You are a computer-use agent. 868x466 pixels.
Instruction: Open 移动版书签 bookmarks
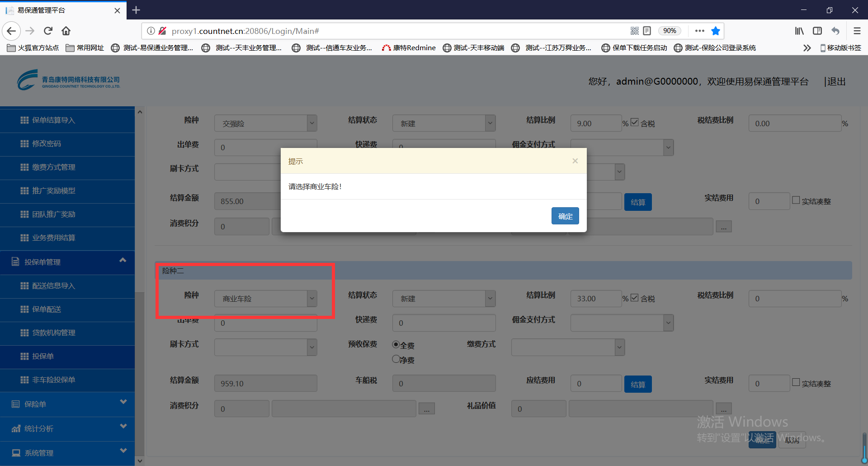(x=841, y=48)
